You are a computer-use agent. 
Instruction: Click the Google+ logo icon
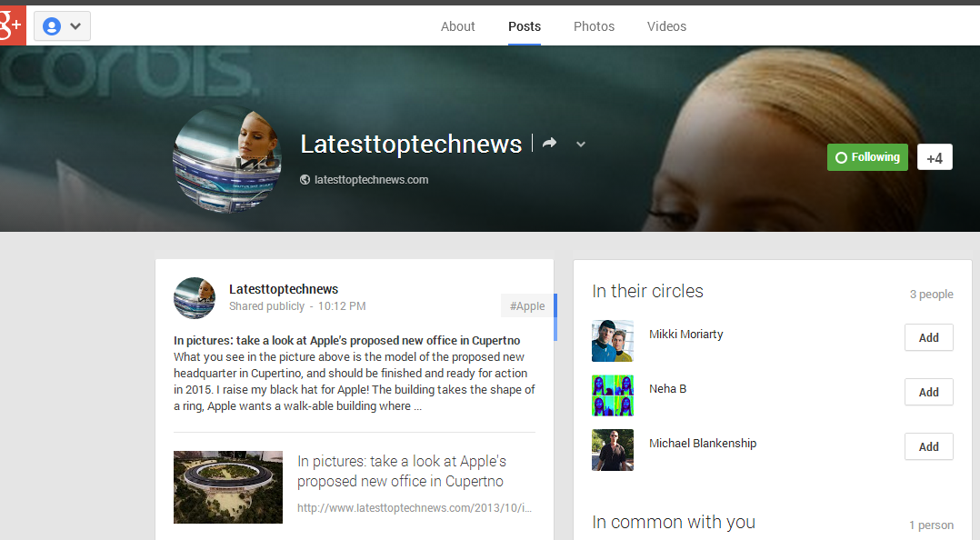13,25
